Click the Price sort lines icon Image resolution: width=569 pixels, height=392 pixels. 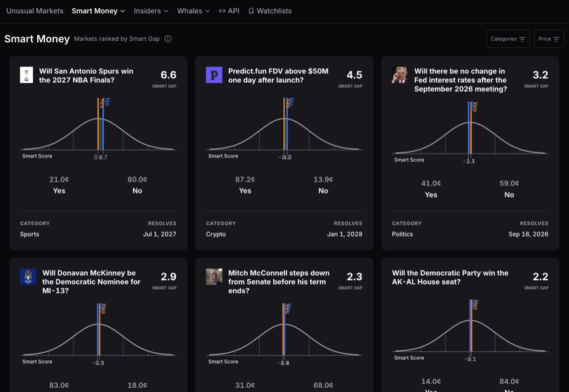coord(556,39)
